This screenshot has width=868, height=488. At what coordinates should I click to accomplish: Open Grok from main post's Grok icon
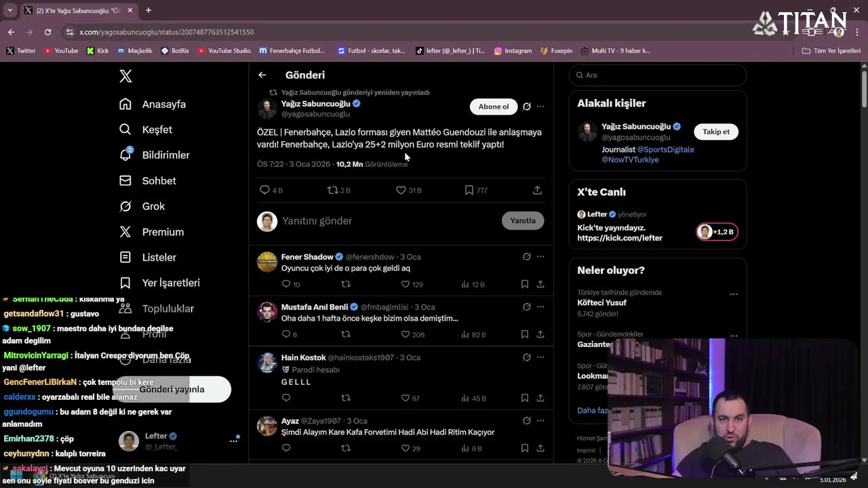point(526,106)
